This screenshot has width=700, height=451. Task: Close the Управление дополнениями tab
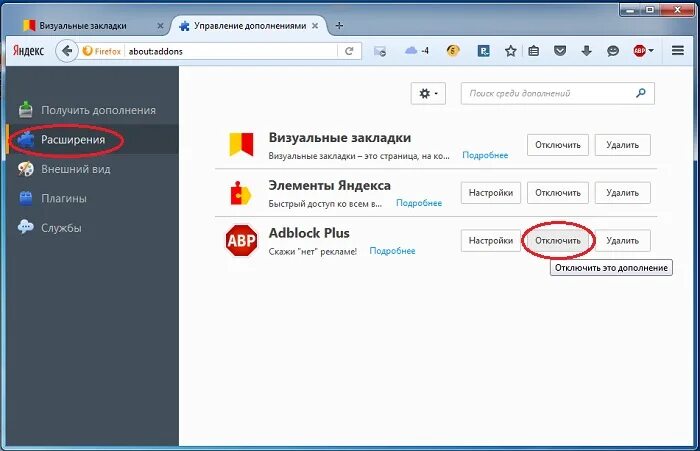pos(315,26)
